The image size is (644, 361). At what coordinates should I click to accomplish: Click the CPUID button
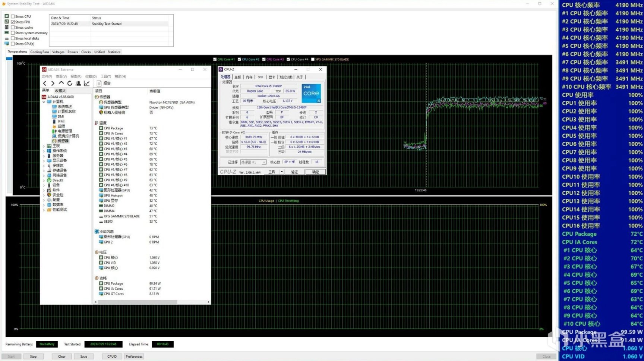click(112, 357)
